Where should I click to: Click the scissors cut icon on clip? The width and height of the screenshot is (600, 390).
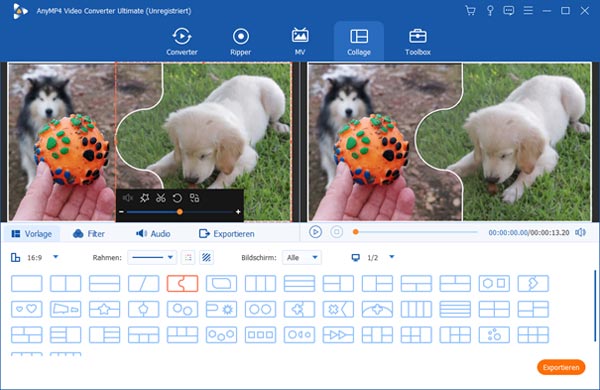point(161,198)
